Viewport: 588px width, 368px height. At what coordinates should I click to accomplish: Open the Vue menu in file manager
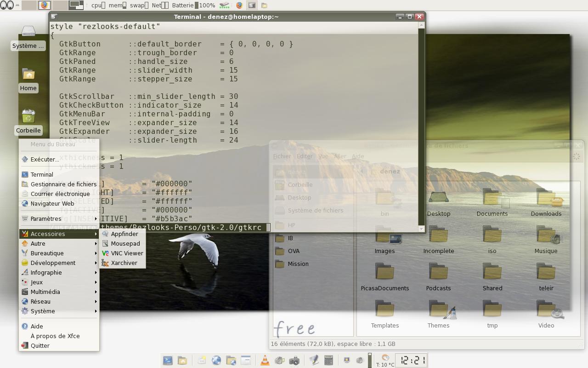(x=323, y=156)
